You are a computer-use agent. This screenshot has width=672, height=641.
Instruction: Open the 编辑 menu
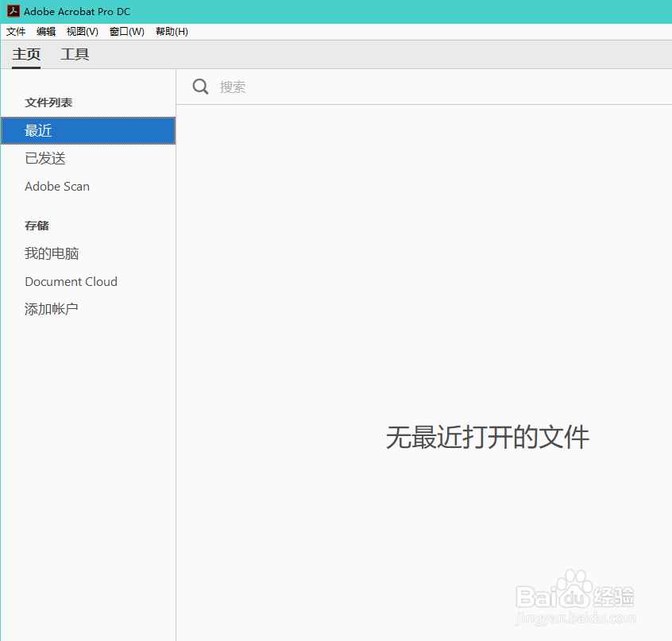click(x=46, y=32)
